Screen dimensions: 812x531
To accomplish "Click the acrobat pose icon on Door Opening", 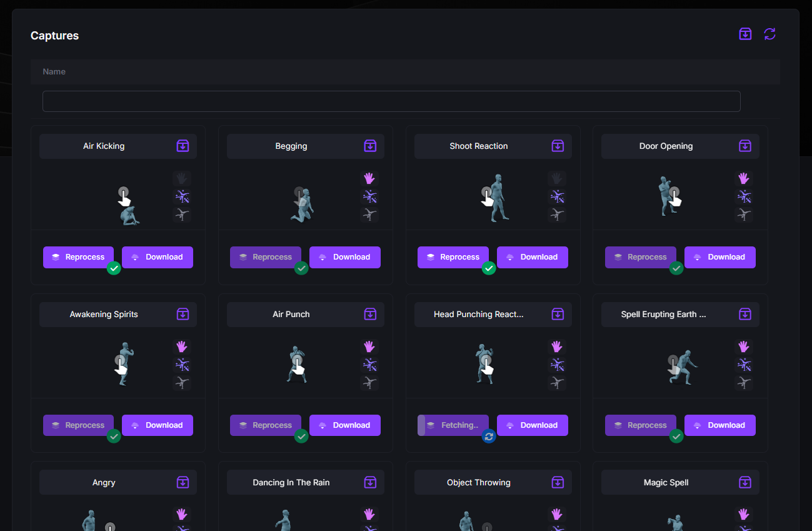I will tap(744, 215).
